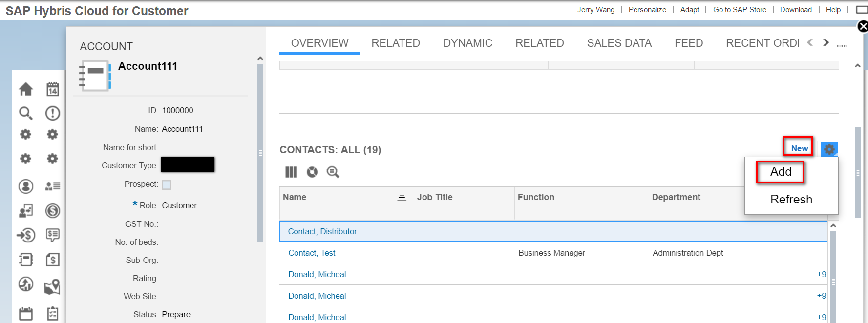868x323 pixels.
Task: Click the contacts table scroll-up arrow
Action: (x=833, y=225)
